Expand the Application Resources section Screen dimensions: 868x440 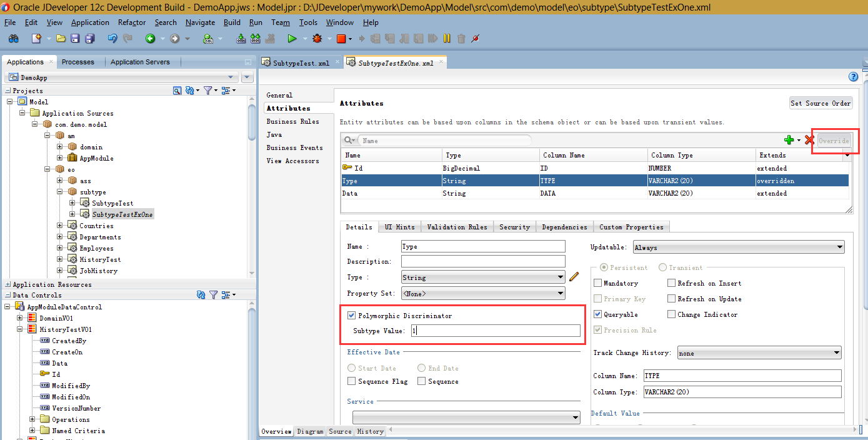8,284
